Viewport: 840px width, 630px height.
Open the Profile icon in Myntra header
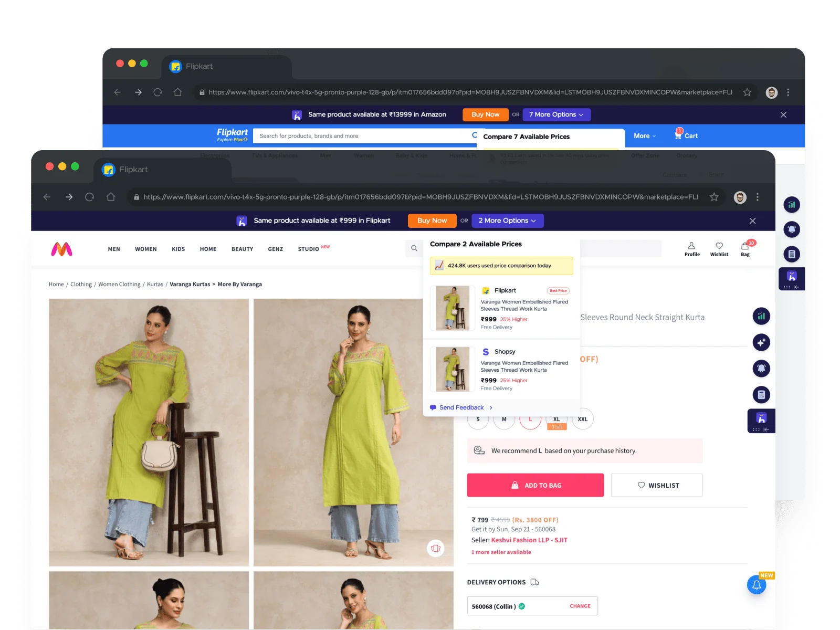coord(692,249)
